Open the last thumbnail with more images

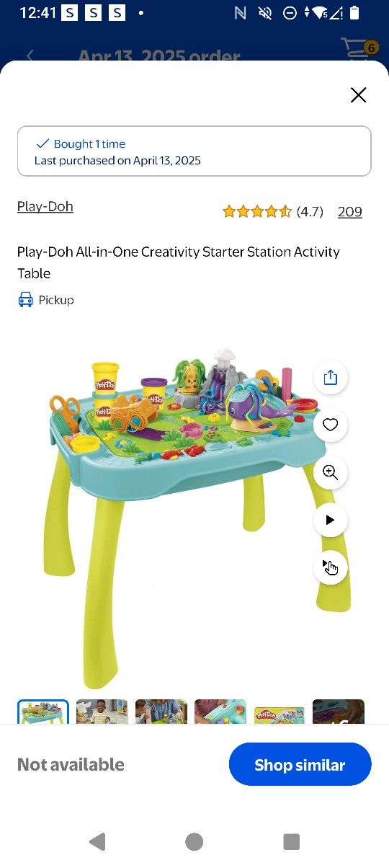pyautogui.click(x=339, y=712)
